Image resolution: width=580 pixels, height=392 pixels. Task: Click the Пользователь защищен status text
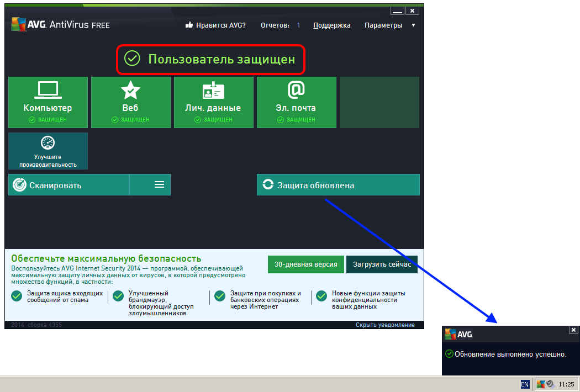(x=222, y=59)
